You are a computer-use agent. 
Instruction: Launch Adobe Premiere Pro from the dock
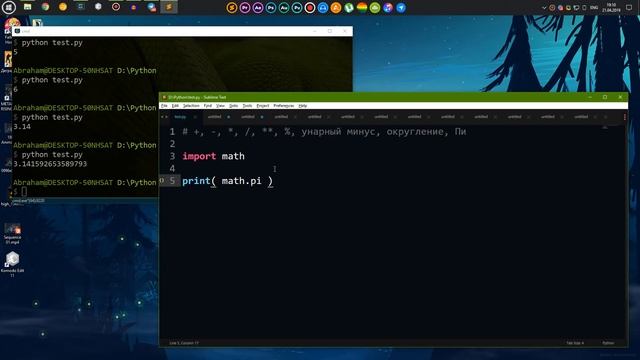[244, 7]
